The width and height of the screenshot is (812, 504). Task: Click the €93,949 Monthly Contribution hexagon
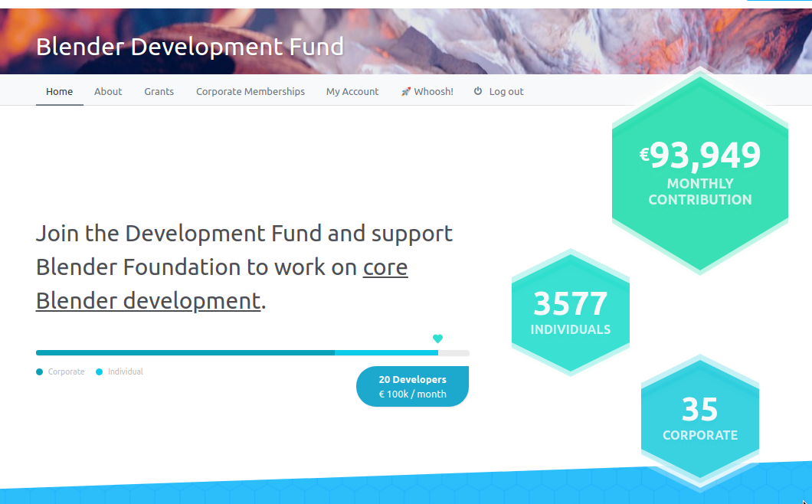pyautogui.click(x=699, y=172)
